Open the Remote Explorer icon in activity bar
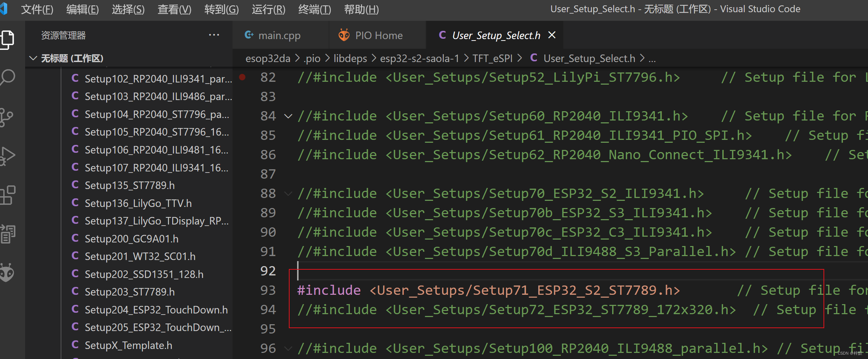 click(x=7, y=234)
